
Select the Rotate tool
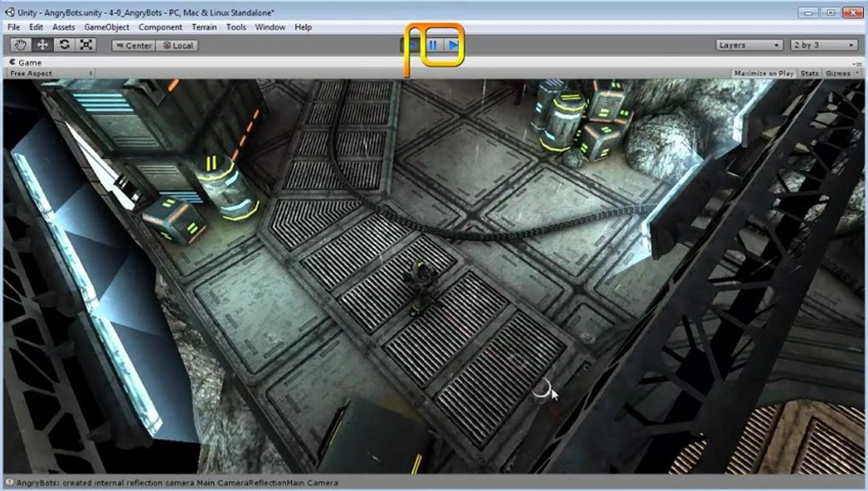(64, 45)
